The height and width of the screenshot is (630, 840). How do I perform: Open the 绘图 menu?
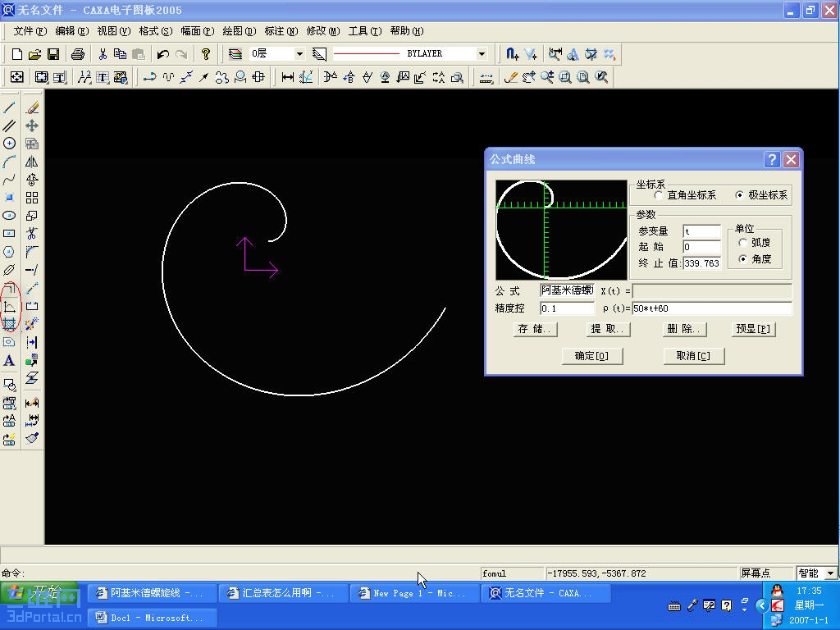(238, 31)
